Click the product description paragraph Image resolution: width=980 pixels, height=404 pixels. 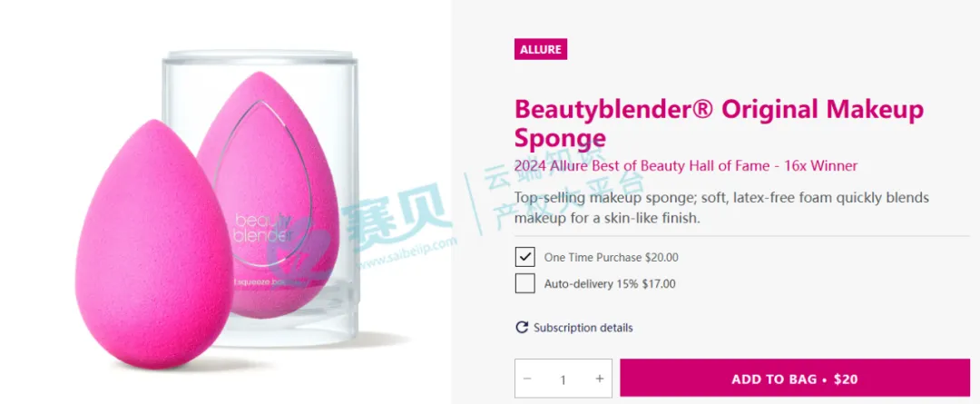720,208
